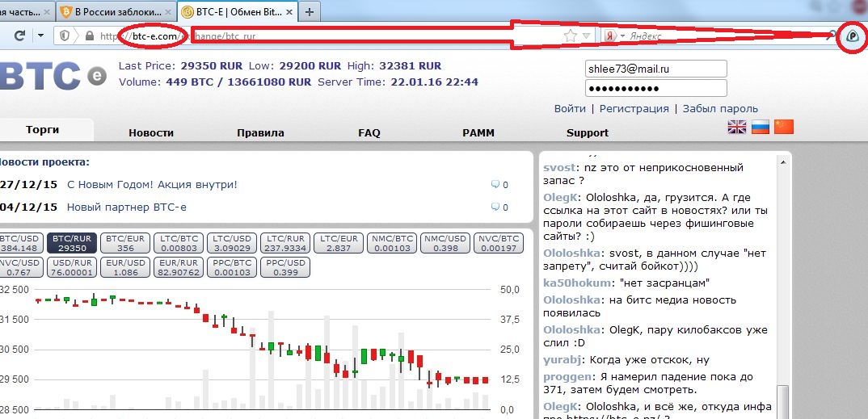The image size is (868, 419).
Task: Click the Забыл пароль link
Action: tap(720, 109)
